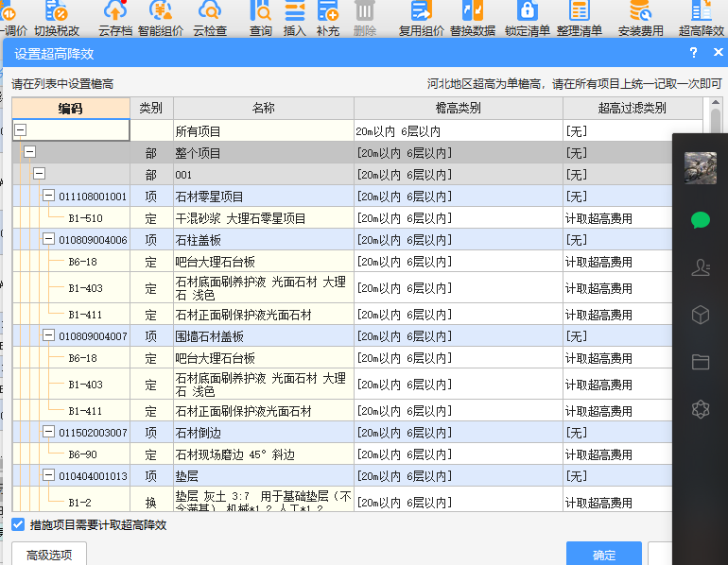Collapse item 010809004007 围墙石材盖板
728x565 pixels.
click(x=48, y=334)
